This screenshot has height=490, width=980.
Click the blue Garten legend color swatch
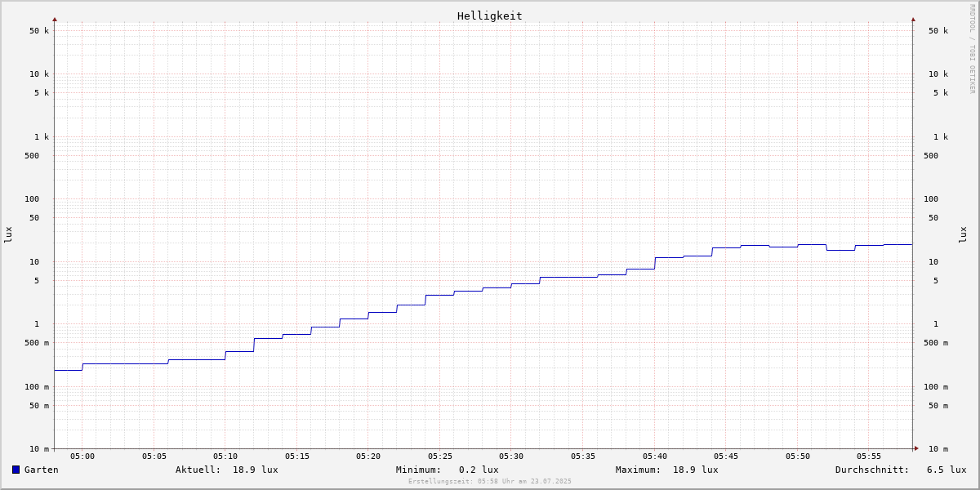(16, 470)
